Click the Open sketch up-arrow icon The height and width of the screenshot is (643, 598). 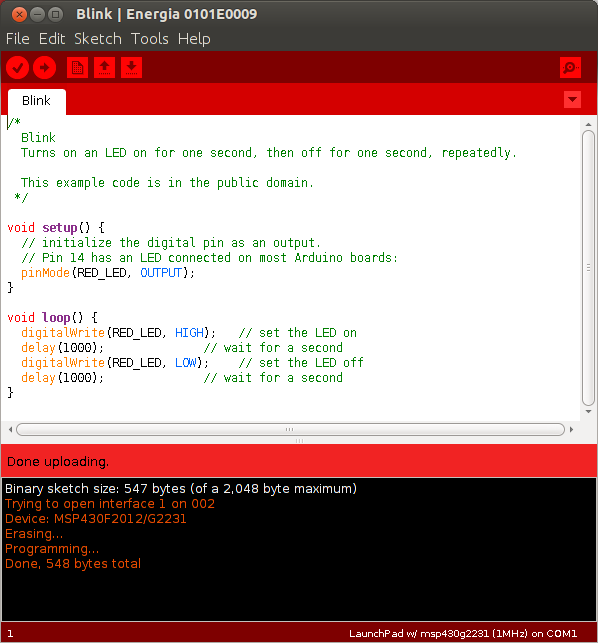click(105, 68)
